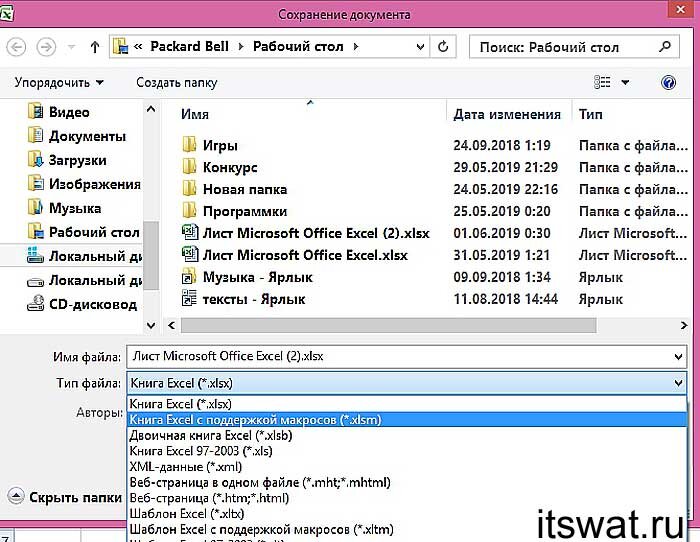Click Создать папку button

point(176,83)
